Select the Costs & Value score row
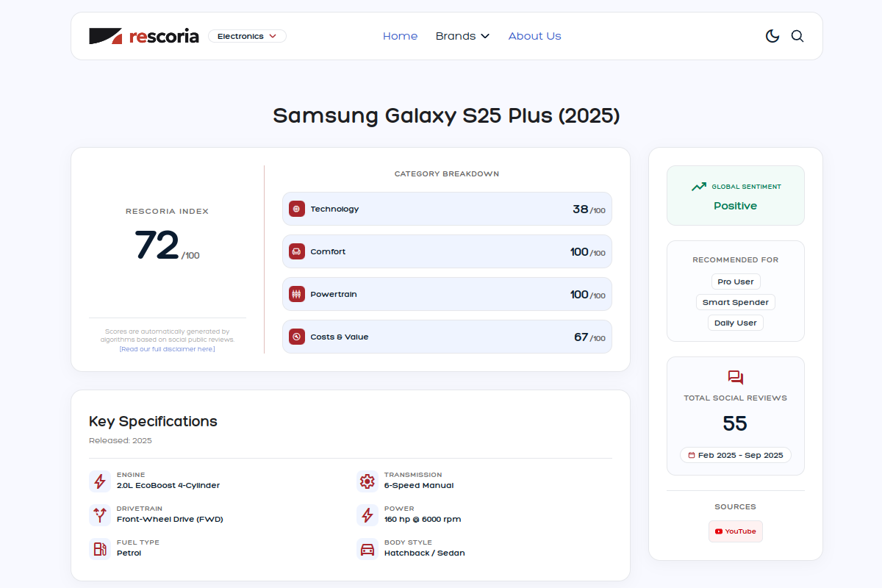The width and height of the screenshot is (882, 588). [x=447, y=337]
